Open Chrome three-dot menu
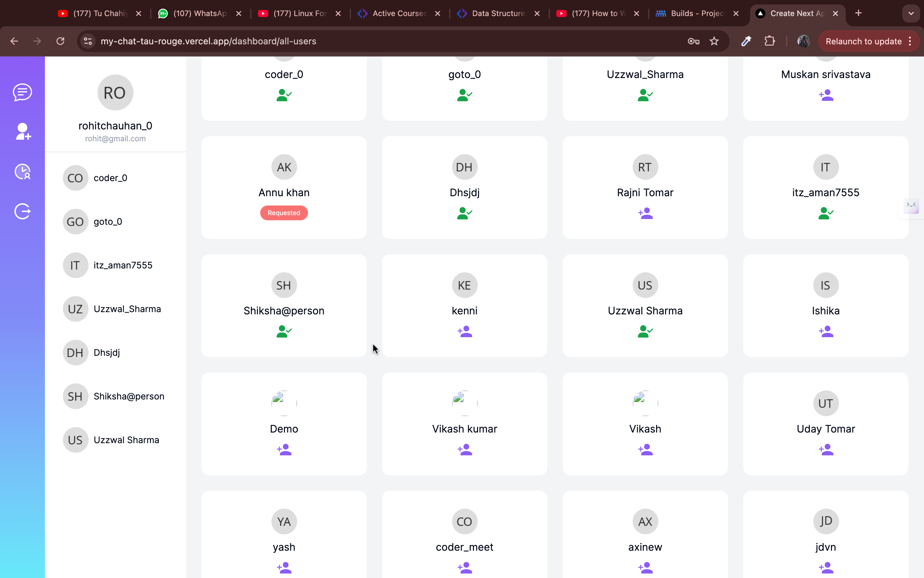Viewport: 924px width, 578px height. coord(910,41)
